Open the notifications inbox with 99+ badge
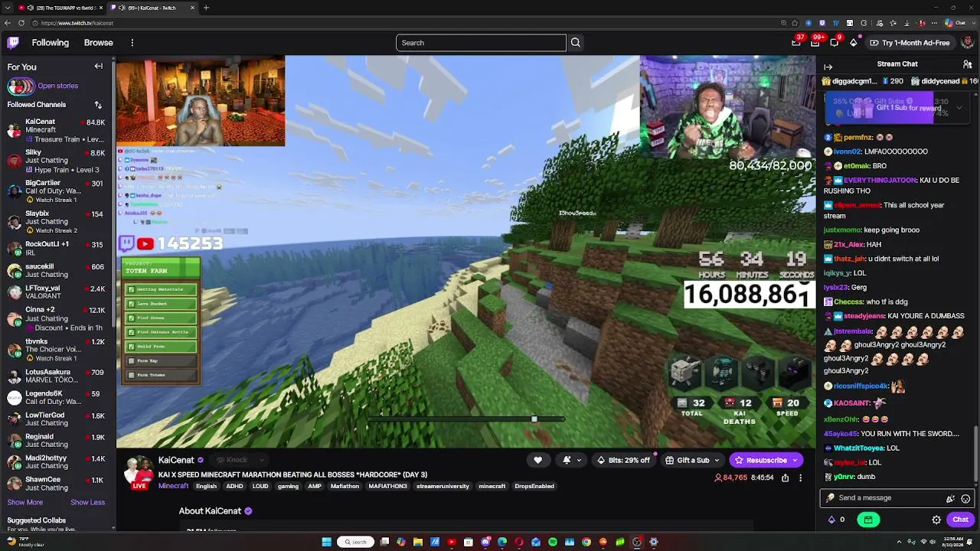The height and width of the screenshot is (551, 980). (x=816, y=43)
